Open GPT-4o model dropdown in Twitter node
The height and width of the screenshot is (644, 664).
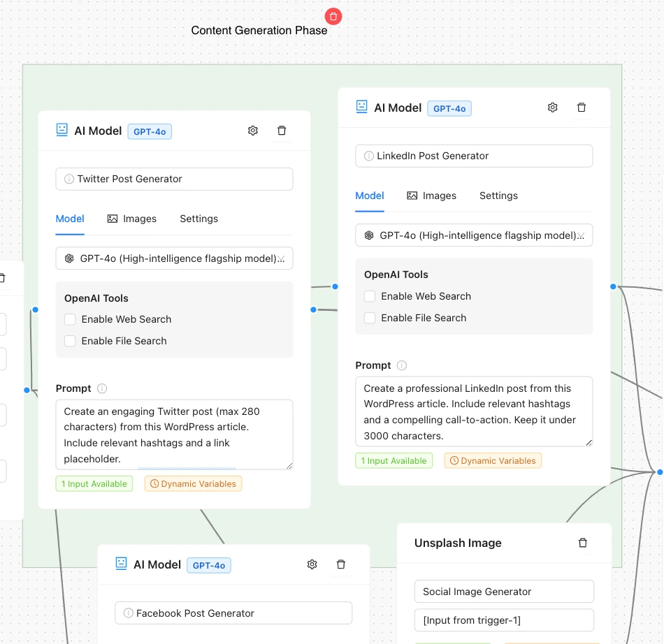click(174, 258)
